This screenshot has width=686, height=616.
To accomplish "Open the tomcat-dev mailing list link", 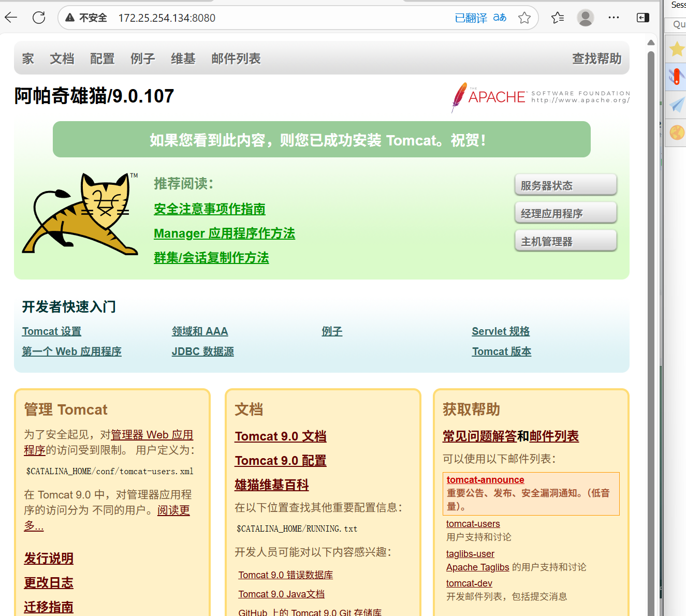I will coord(469,583).
